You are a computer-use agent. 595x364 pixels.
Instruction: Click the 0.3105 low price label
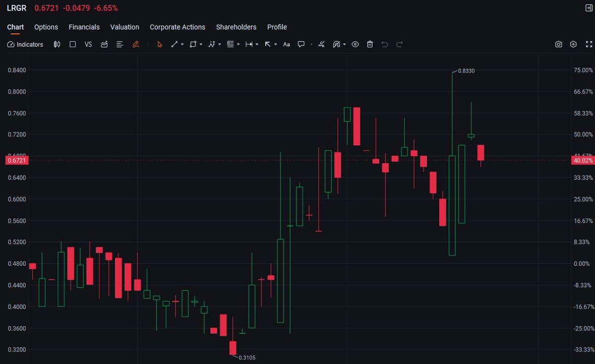click(247, 357)
